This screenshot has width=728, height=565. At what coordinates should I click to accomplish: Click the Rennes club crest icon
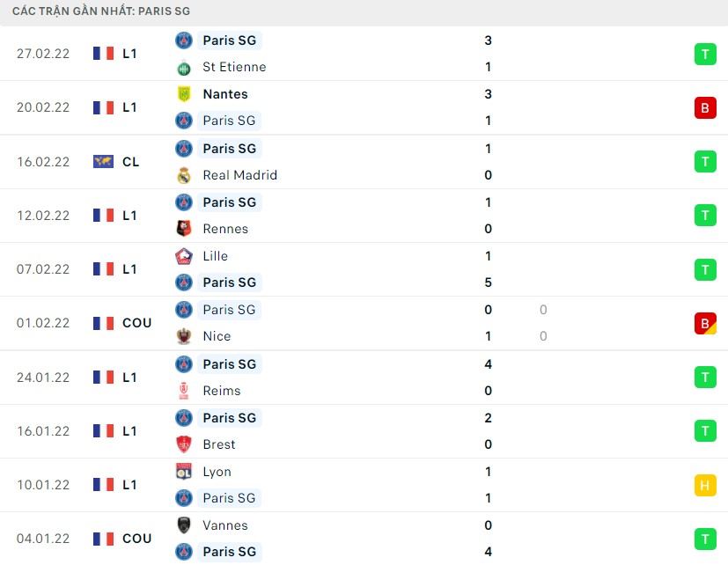coord(184,229)
